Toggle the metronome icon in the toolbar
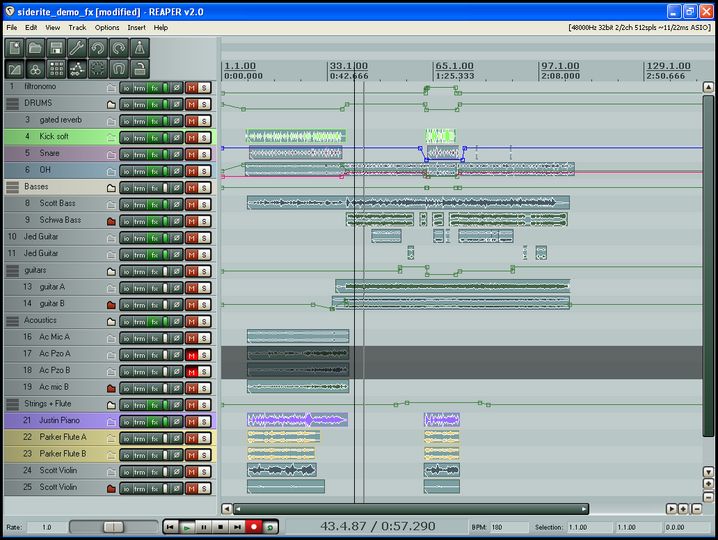Screen dimensions: 718x540 click(x=140, y=48)
